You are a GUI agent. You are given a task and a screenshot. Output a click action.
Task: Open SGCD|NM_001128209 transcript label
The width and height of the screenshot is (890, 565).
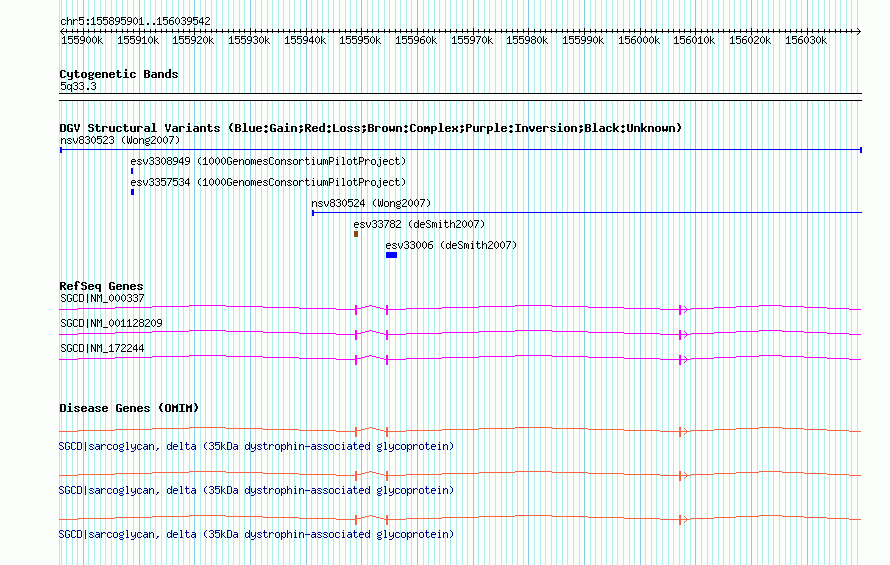tap(111, 323)
